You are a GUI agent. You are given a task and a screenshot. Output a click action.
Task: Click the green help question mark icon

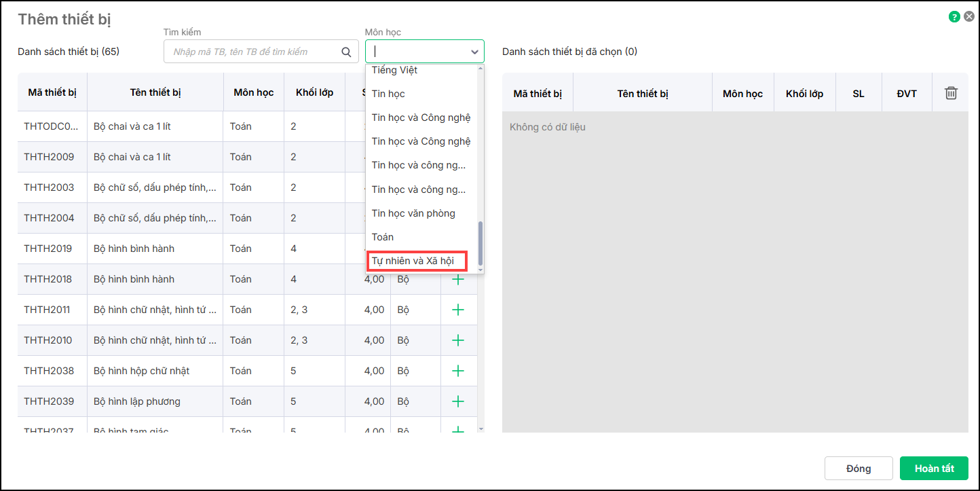click(x=954, y=17)
